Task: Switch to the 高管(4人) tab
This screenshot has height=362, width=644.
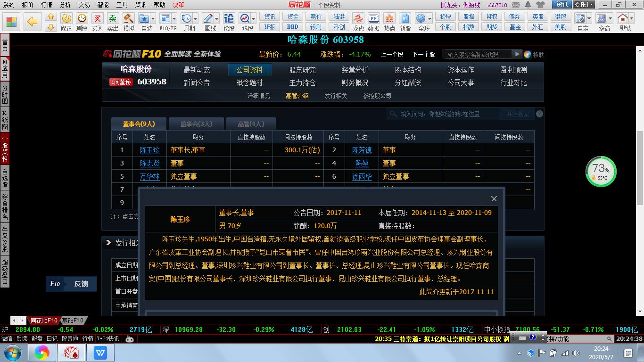Action: (251, 124)
